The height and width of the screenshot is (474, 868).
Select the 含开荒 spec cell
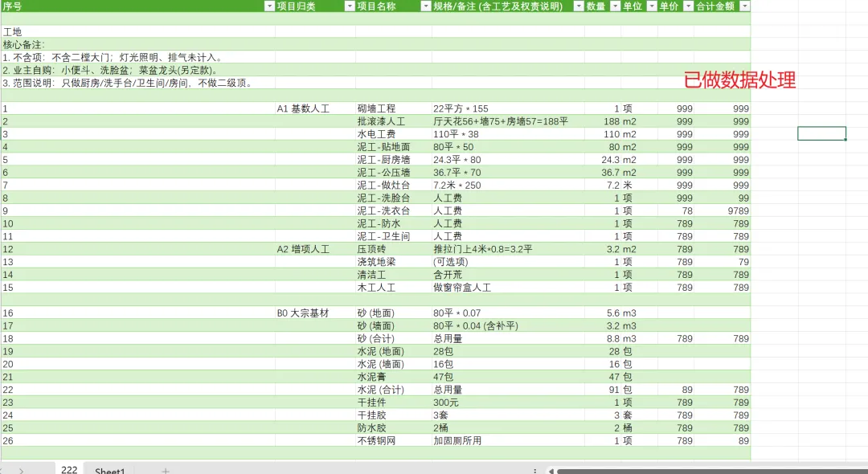(508, 274)
